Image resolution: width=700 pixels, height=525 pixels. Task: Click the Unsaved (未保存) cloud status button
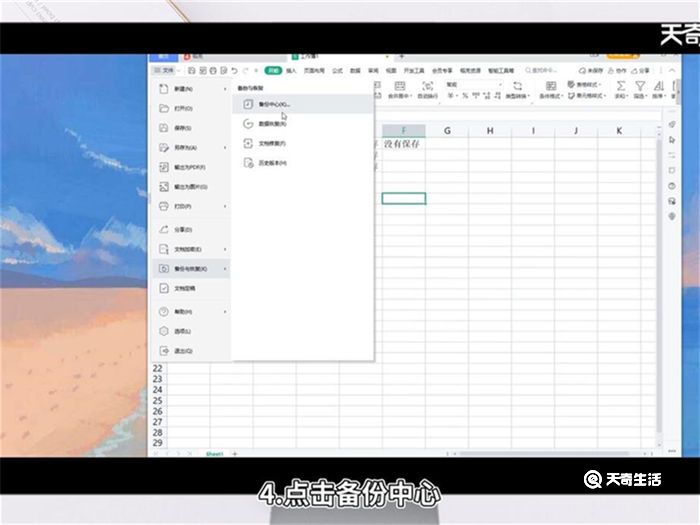tap(591, 71)
